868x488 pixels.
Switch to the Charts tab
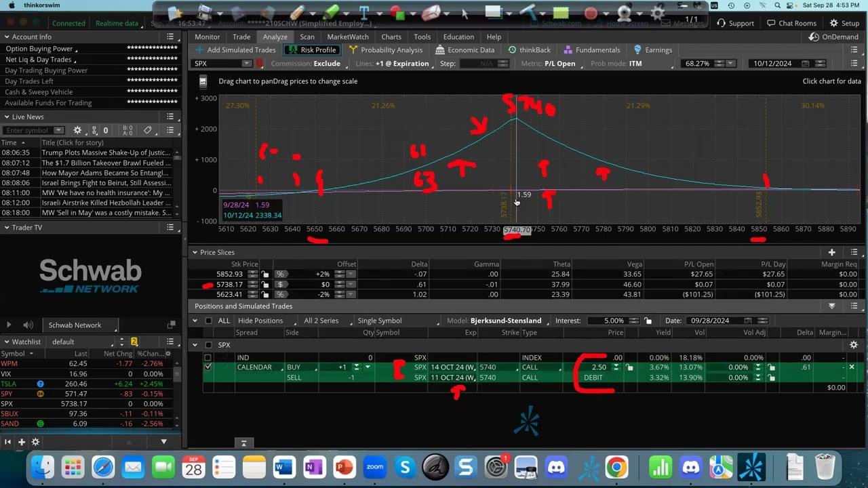(391, 37)
